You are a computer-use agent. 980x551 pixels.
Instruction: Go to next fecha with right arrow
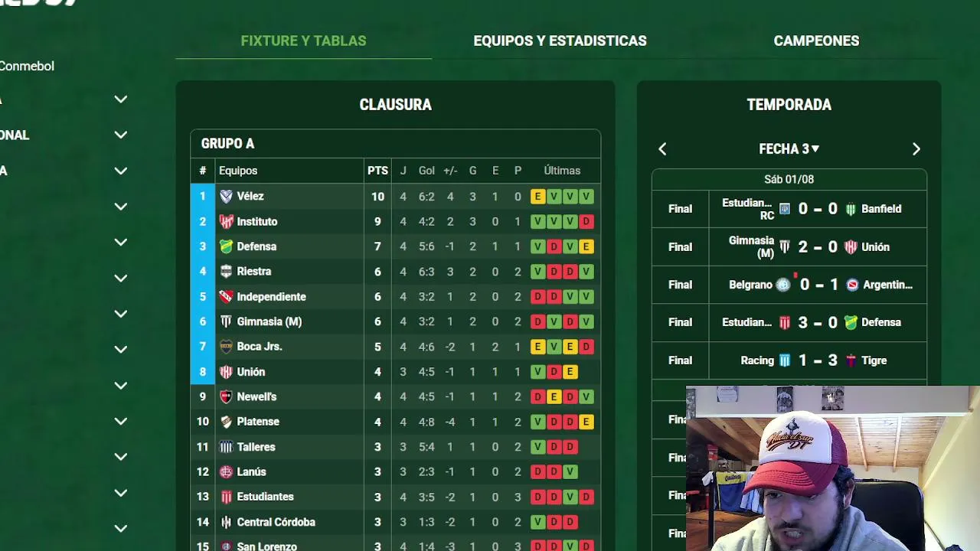[x=916, y=149]
